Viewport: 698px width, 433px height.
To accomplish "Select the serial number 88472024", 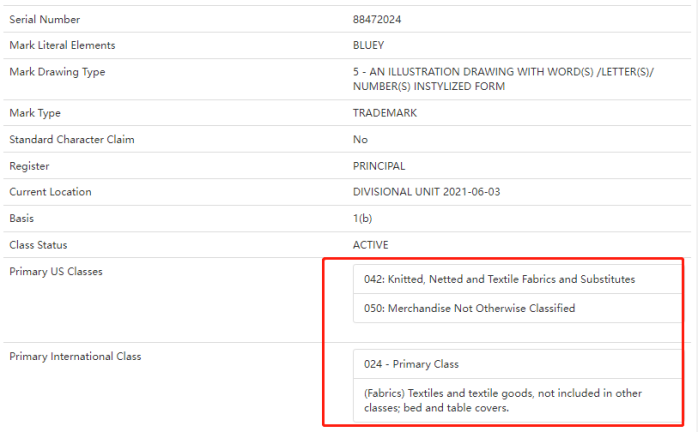I will pos(377,20).
